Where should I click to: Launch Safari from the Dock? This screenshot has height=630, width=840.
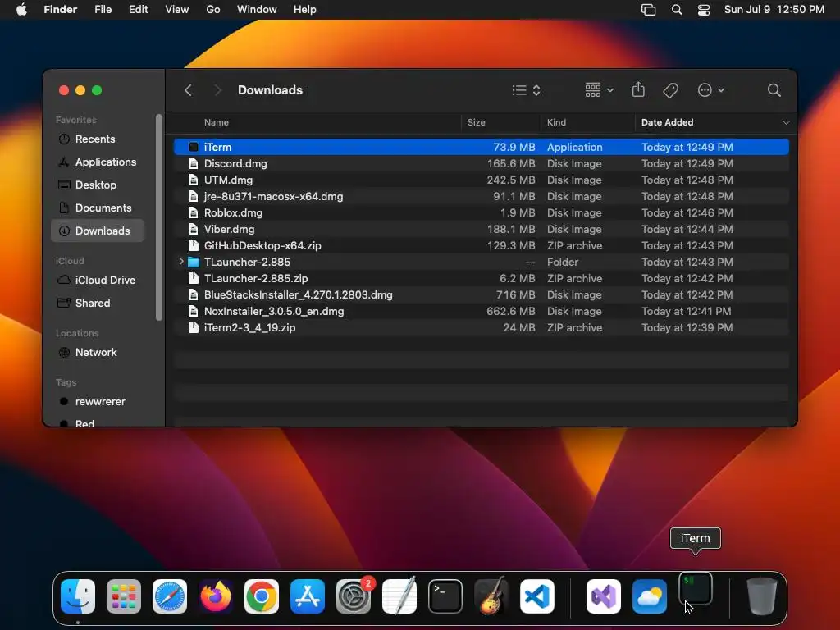170,596
